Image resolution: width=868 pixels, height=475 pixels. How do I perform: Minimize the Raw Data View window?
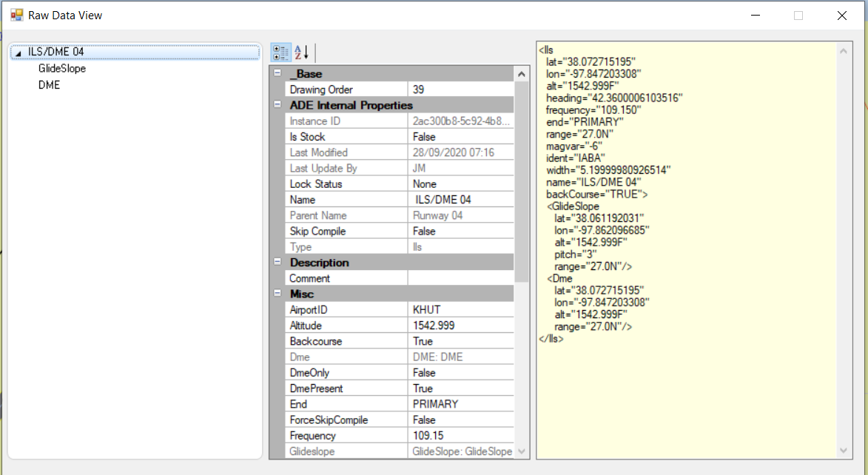[755, 16]
